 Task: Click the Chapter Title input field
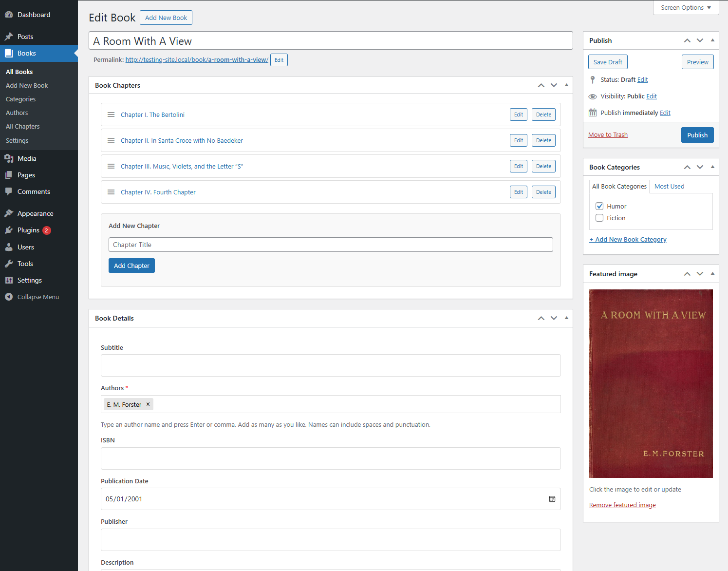coord(331,245)
